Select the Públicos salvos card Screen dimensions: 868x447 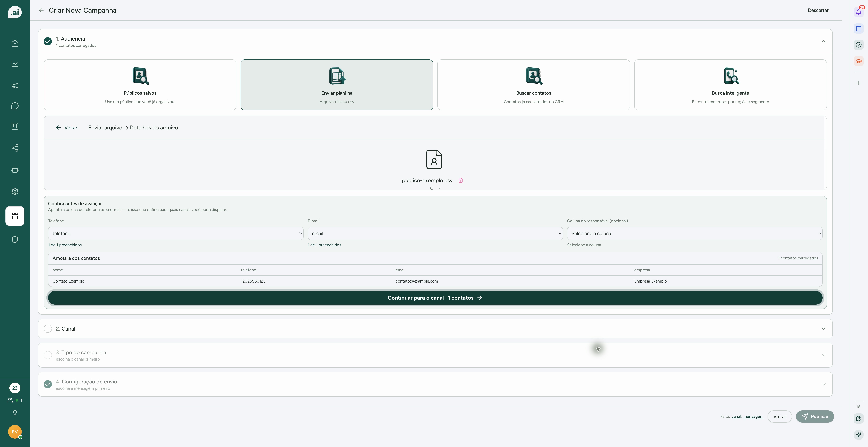(140, 85)
